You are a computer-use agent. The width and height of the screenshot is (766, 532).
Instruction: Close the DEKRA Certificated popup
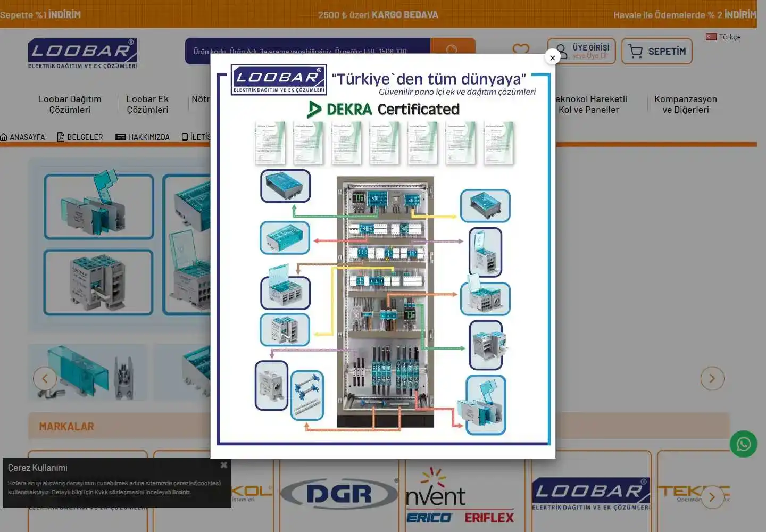click(552, 57)
